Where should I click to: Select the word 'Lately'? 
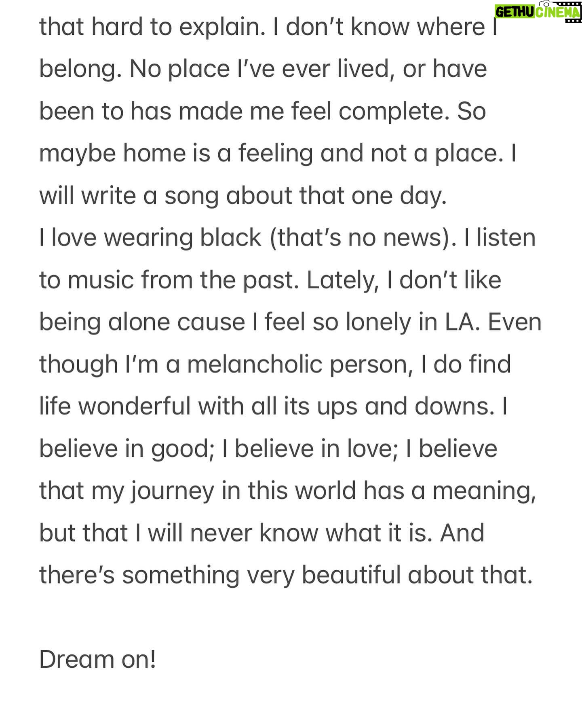340,280
